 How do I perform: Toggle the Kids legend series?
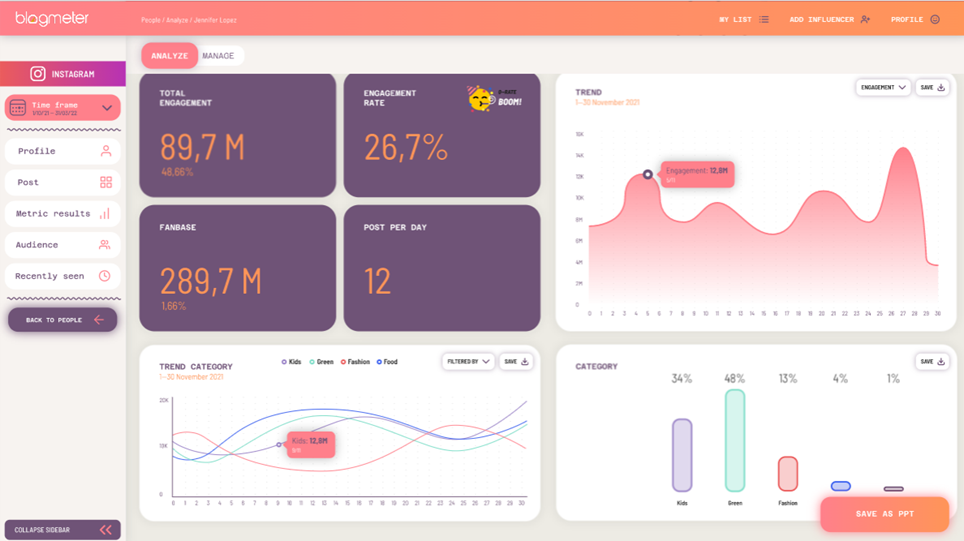291,362
